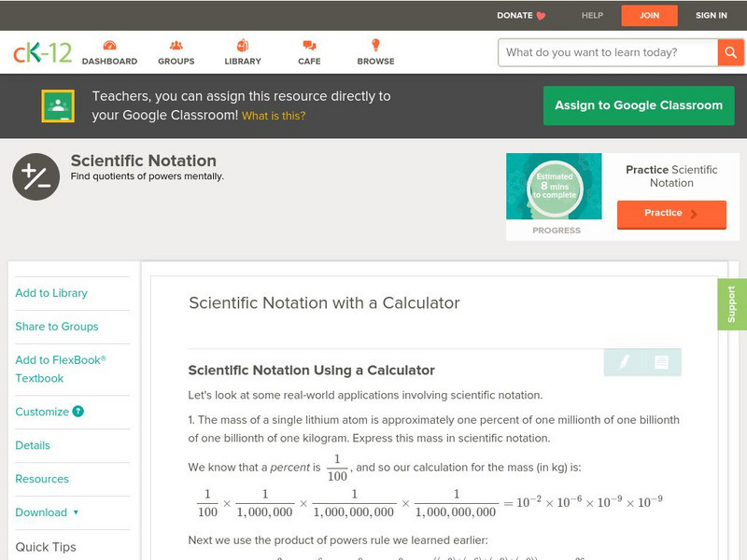This screenshot has width=747, height=560.
Task: Select Add to Library link
Action: [x=51, y=293]
